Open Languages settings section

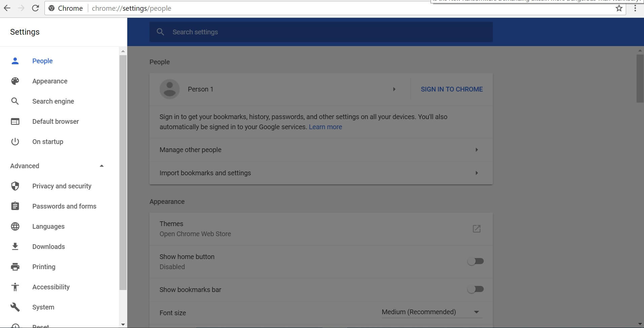coord(48,226)
